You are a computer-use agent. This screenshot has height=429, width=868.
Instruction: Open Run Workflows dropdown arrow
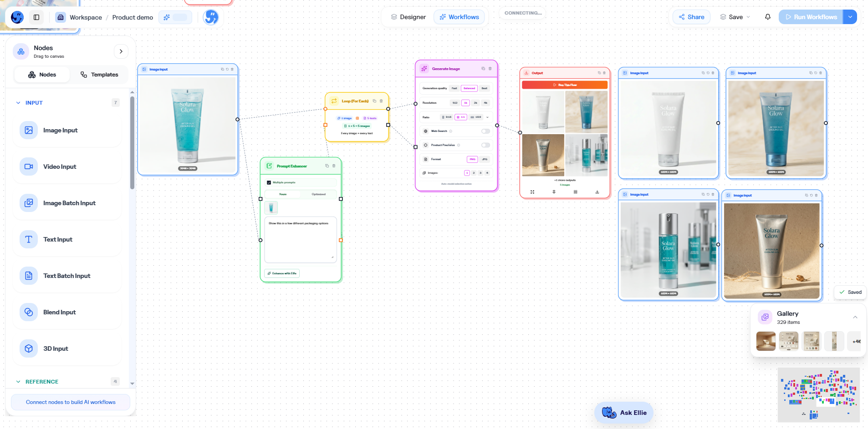(x=850, y=17)
